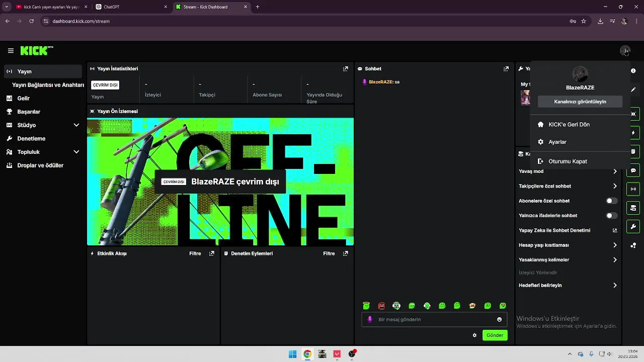Screen dimensions: 644x362
Task: Toggle Abonelere özel sohbet switch
Action: click(611, 201)
